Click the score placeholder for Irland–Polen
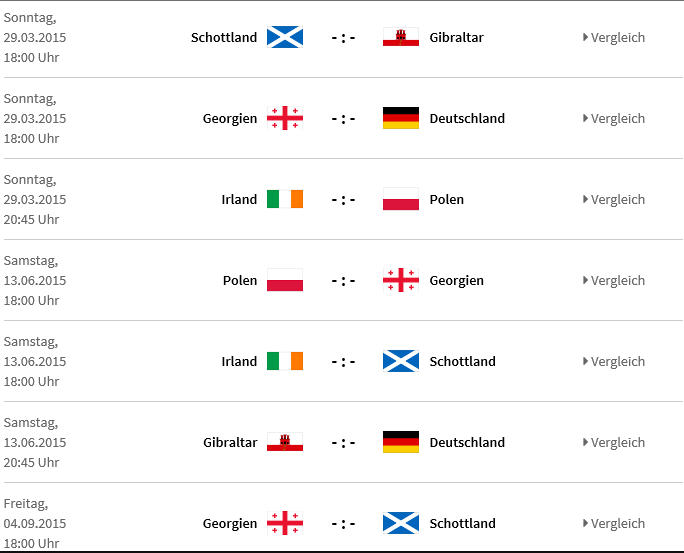 click(x=343, y=200)
